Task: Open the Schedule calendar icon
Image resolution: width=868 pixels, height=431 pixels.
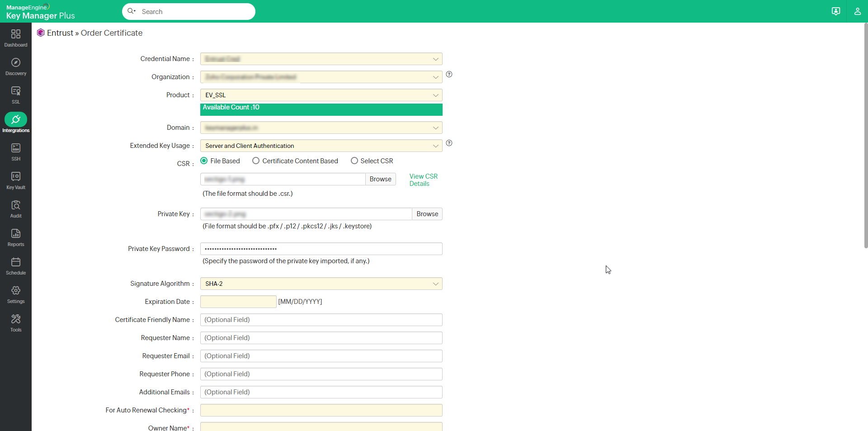Action: pyautogui.click(x=16, y=262)
